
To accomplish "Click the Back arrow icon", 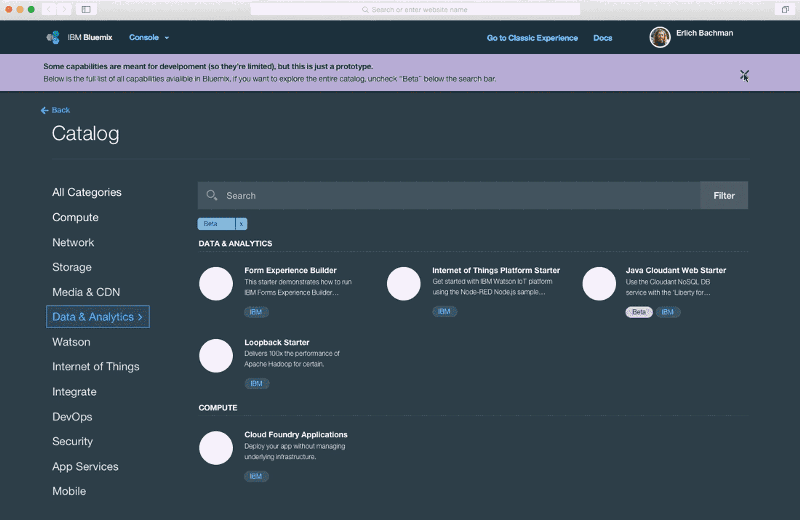I will click(44, 110).
